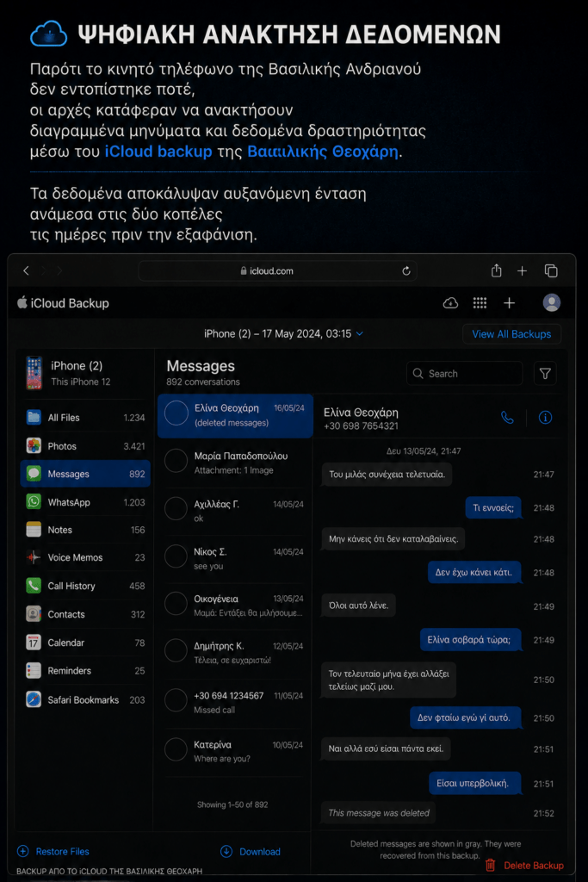Call Ελίνα Θεοχάρη with the phone icon

[x=507, y=418]
